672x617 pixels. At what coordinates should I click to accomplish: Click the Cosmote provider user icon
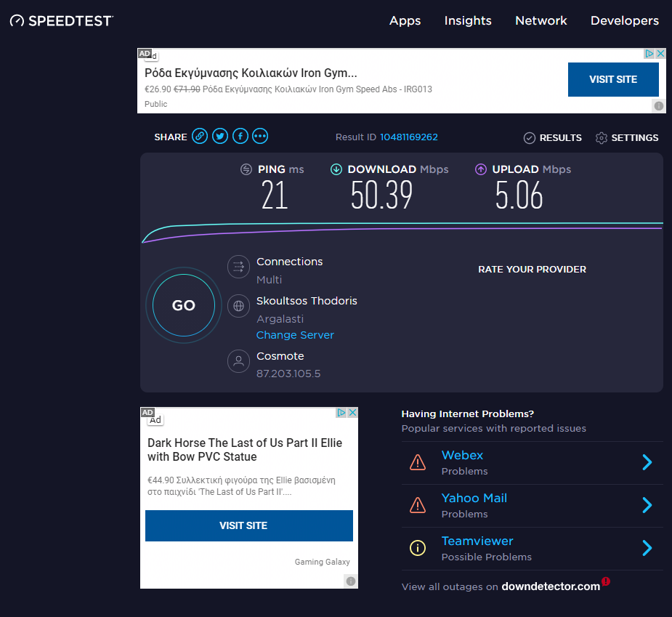tap(238, 361)
